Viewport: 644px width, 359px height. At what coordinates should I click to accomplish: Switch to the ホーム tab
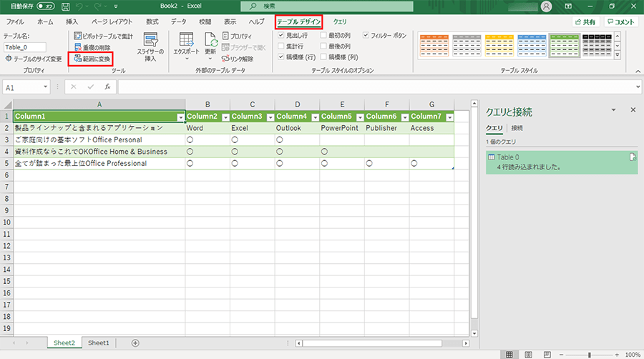coord(45,21)
